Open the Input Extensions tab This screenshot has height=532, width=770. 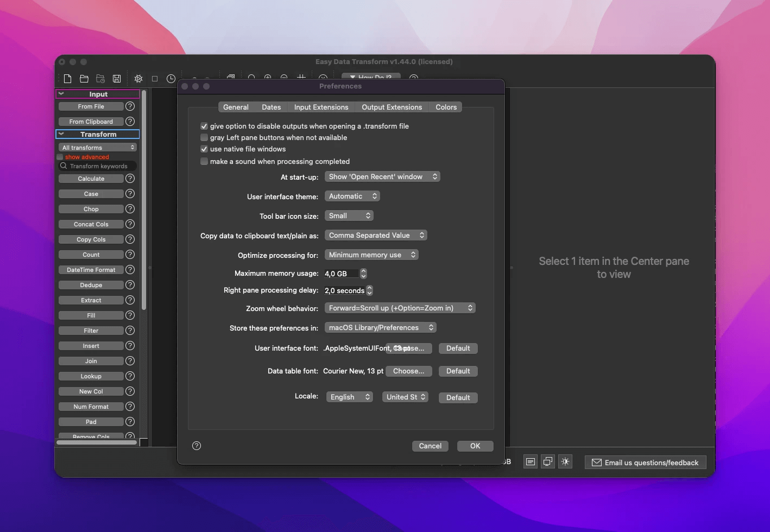pyautogui.click(x=321, y=107)
